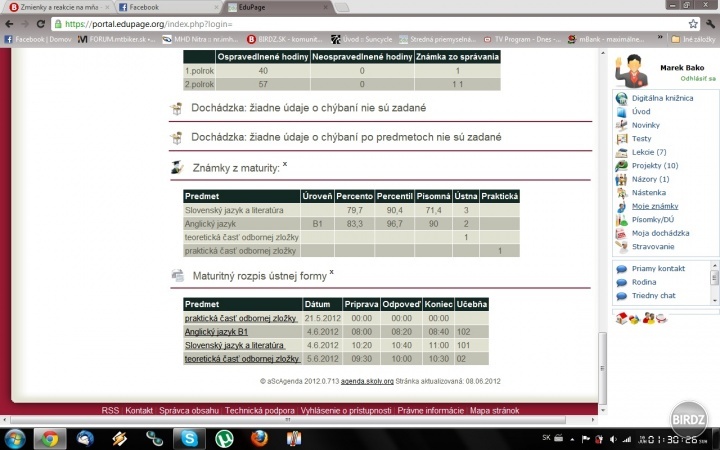720x450 pixels.
Task: Open Technická podpora footer link
Action: [x=260, y=411]
